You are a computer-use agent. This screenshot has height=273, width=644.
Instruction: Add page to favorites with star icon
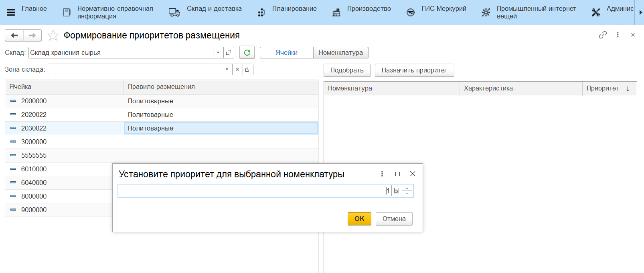click(53, 36)
